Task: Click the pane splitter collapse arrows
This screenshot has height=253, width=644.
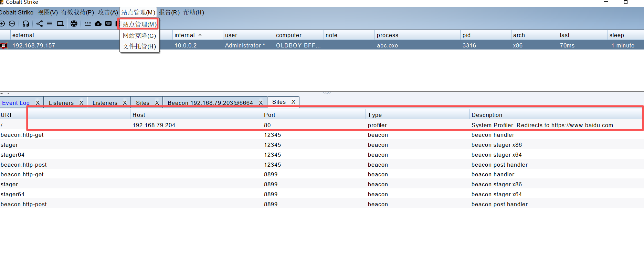Action: click(x=5, y=93)
